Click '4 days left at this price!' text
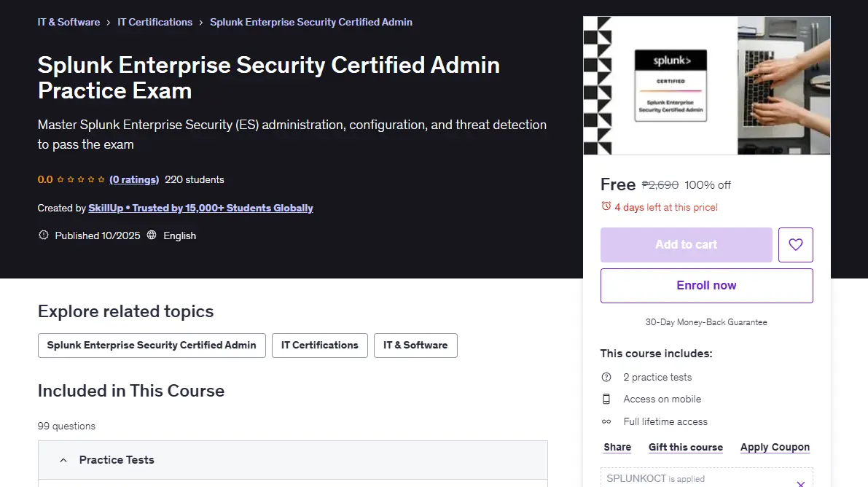The height and width of the screenshot is (487, 868). [666, 207]
